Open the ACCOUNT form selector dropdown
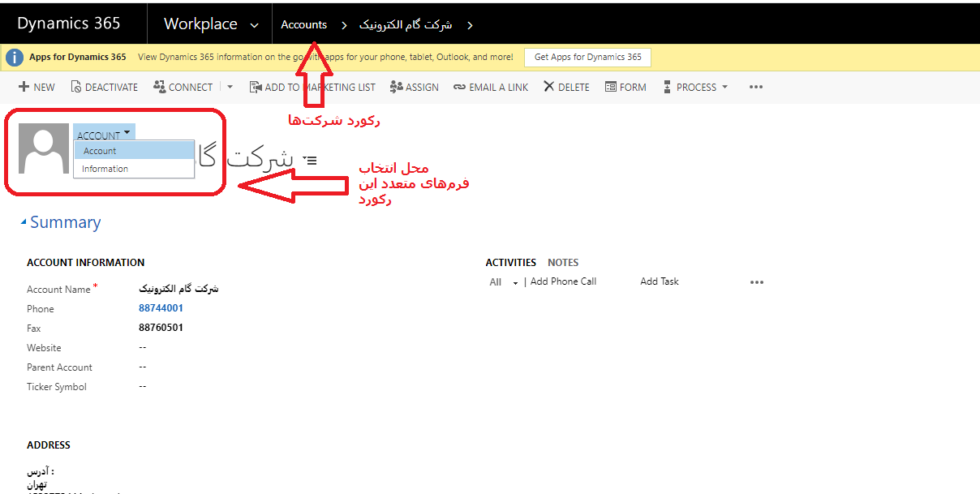The width and height of the screenshot is (980, 494). (104, 133)
